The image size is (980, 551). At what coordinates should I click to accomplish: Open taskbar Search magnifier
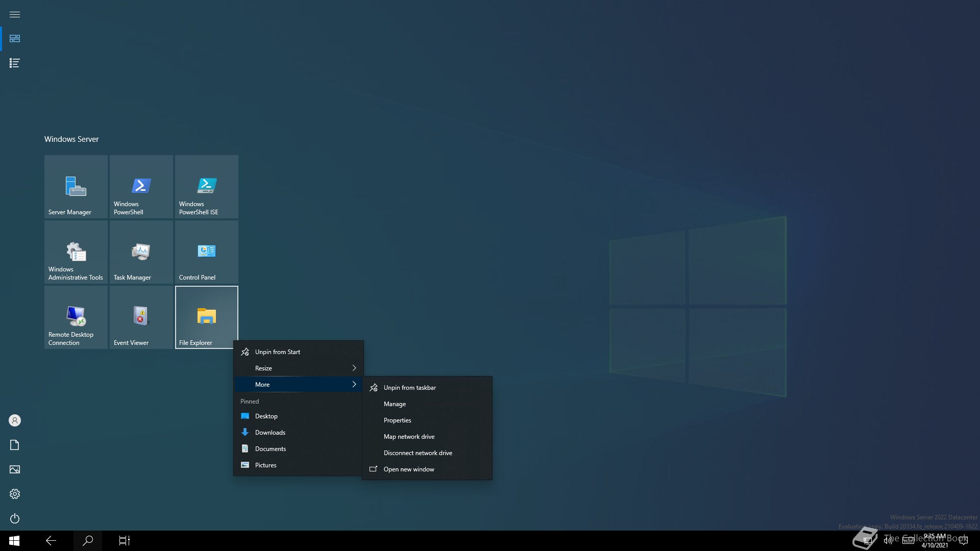coord(88,541)
